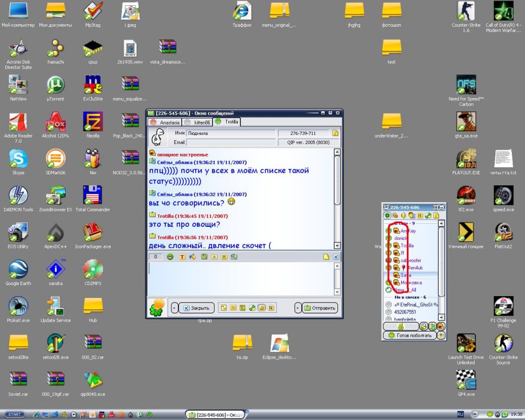Open the DAEMON Tools desktop icon
Image resolution: width=525 pixels, height=420 pixels.
point(18,198)
